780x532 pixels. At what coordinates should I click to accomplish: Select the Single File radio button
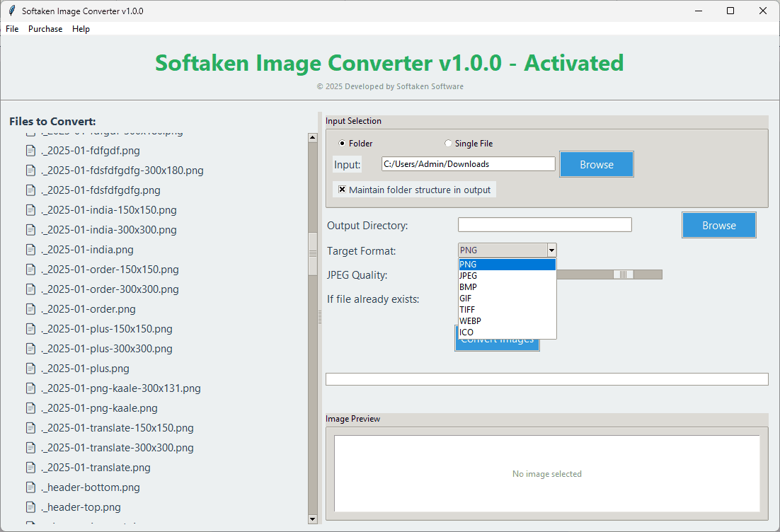[448, 143]
